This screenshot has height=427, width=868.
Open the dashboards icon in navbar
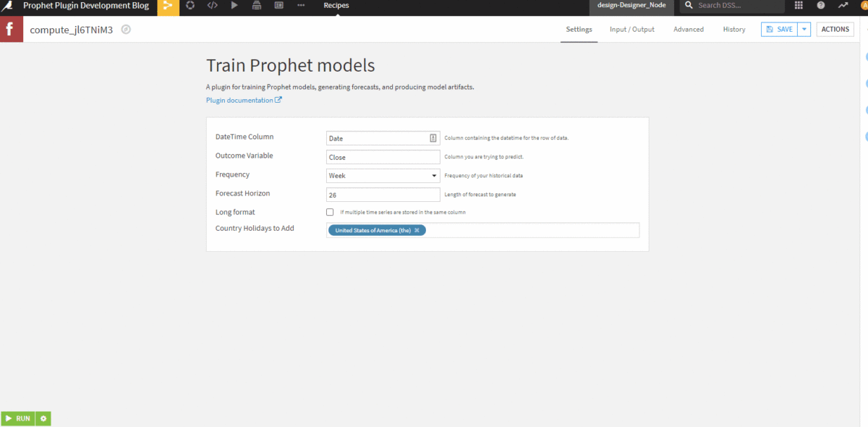click(279, 6)
